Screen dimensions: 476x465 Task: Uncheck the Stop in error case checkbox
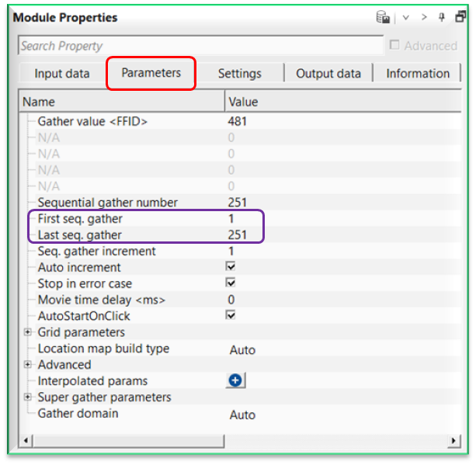pos(231,283)
